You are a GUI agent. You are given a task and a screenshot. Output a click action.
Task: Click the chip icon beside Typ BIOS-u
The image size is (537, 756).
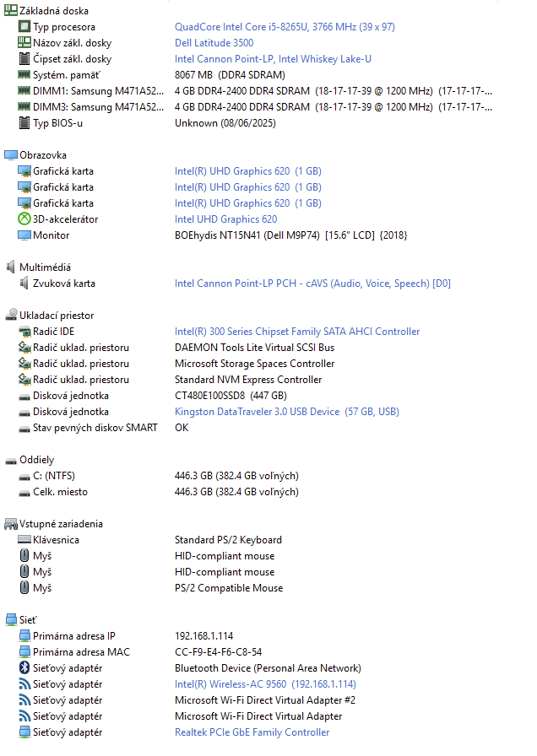[x=24, y=123]
